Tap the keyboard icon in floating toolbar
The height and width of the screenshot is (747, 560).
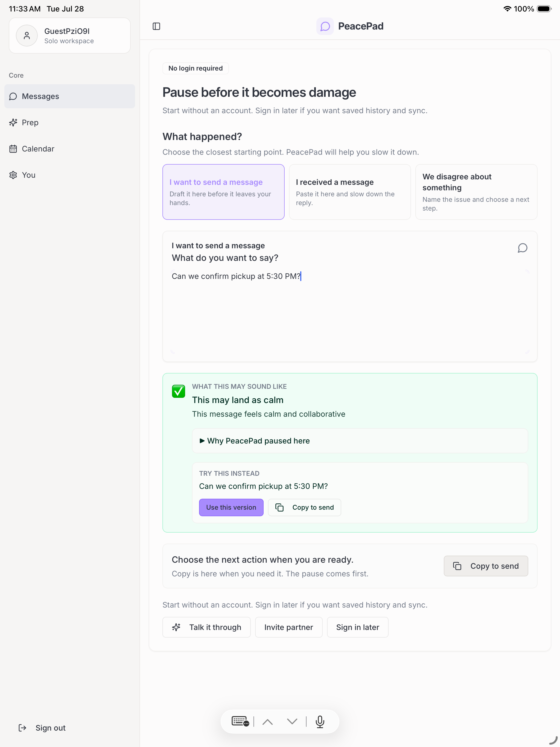[240, 721]
